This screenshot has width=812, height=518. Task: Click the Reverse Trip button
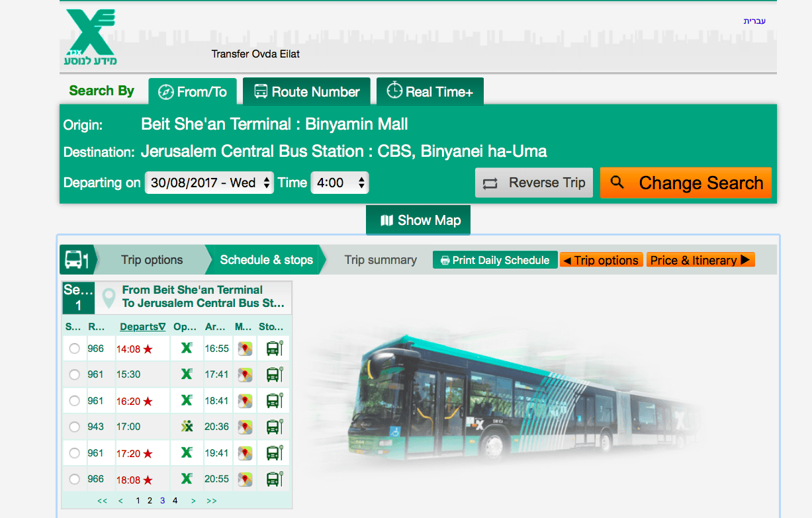pyautogui.click(x=535, y=183)
